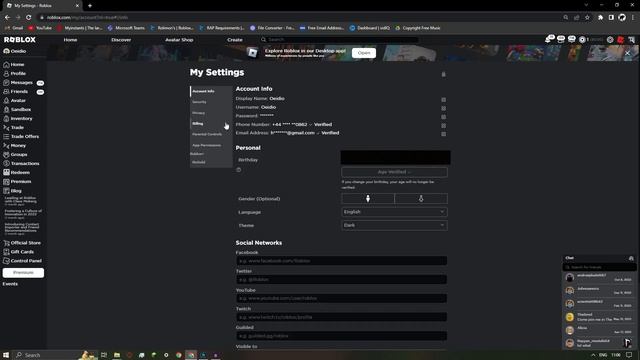
Task: Click the Premium button in sidebar
Action: point(23,272)
